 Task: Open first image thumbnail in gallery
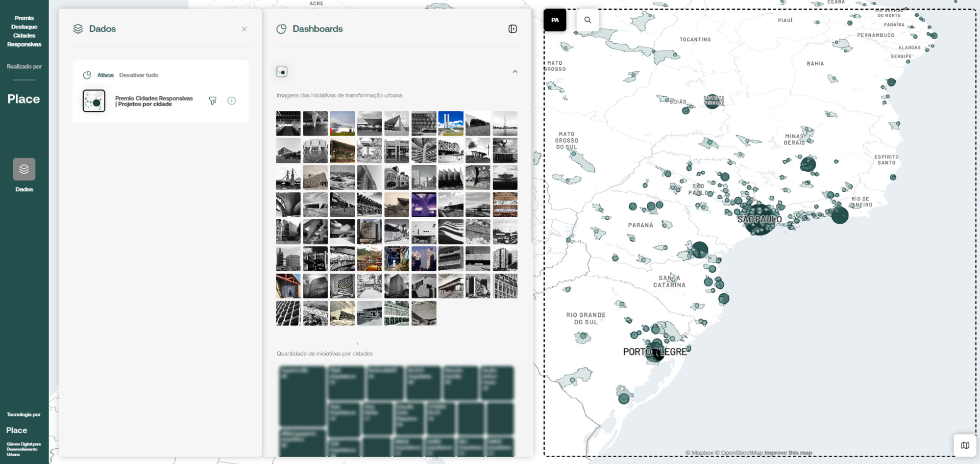[288, 123]
